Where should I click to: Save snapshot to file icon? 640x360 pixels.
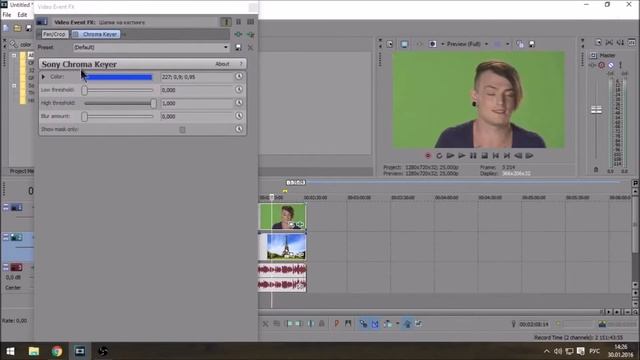tap(532, 44)
